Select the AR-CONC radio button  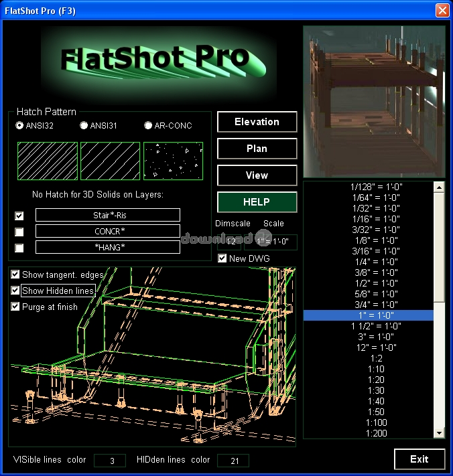[148, 125]
